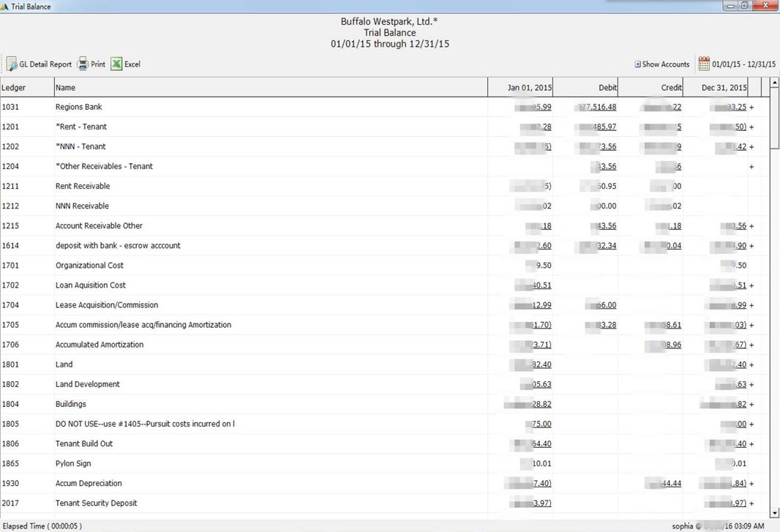Click the Trial Balance window title icon
780x532 pixels.
pos(5,6)
